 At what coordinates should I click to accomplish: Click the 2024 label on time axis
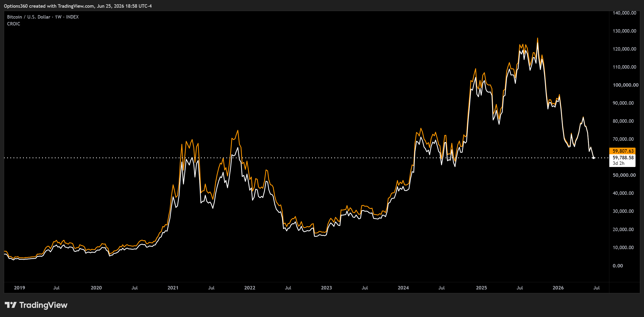pos(403,288)
